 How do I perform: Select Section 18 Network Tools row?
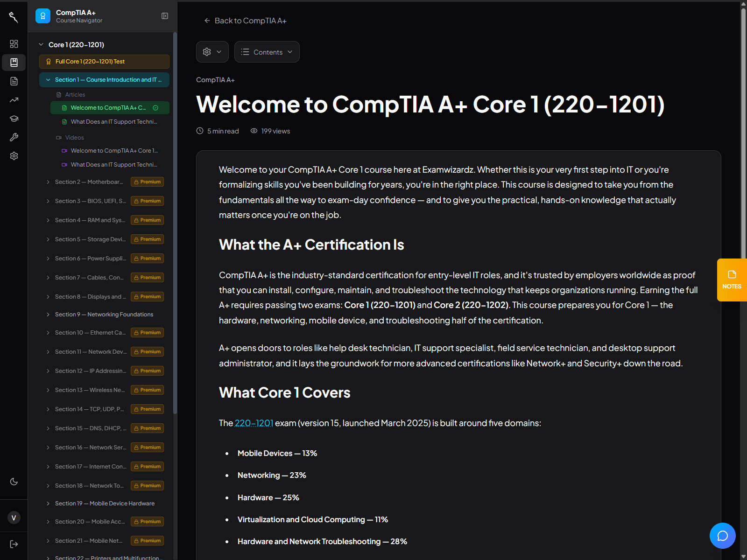pos(104,486)
